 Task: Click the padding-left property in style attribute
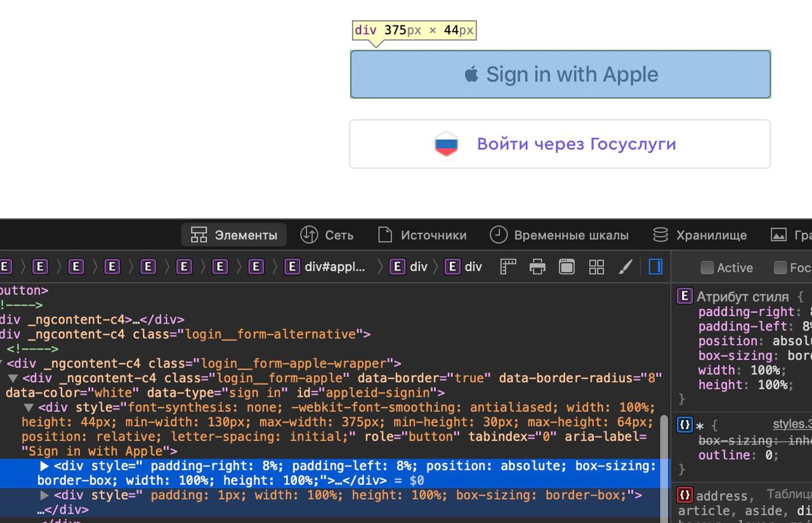[x=742, y=326]
